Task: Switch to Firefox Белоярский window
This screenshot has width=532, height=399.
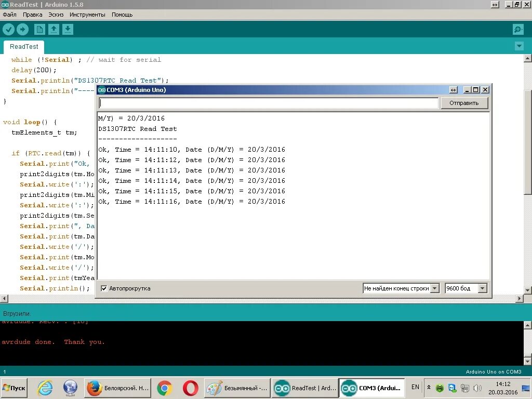Action: [118, 388]
